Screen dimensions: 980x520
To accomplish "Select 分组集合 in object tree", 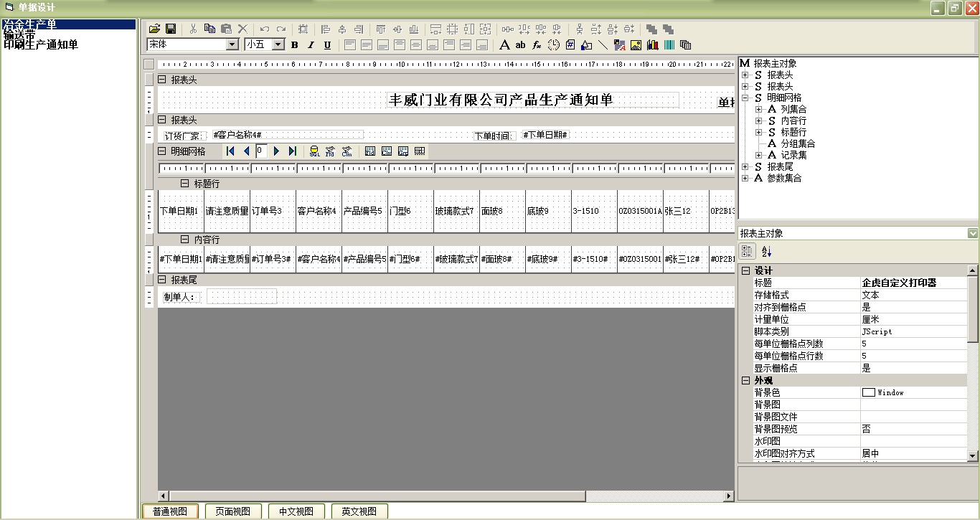I will (x=798, y=143).
